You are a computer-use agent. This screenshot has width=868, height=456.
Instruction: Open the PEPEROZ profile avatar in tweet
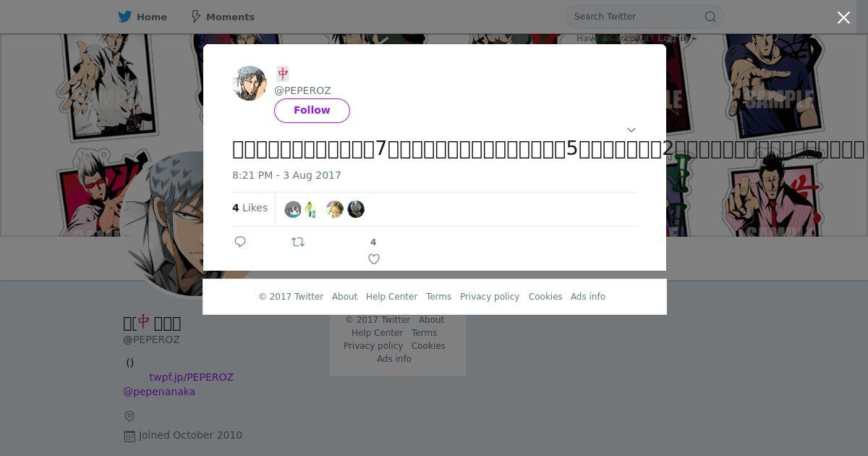[250, 83]
